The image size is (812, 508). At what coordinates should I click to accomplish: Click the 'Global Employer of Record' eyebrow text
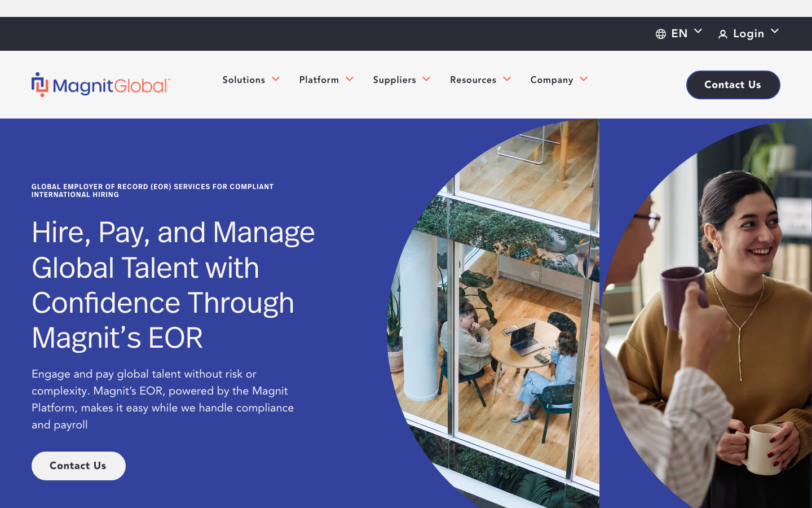153,191
